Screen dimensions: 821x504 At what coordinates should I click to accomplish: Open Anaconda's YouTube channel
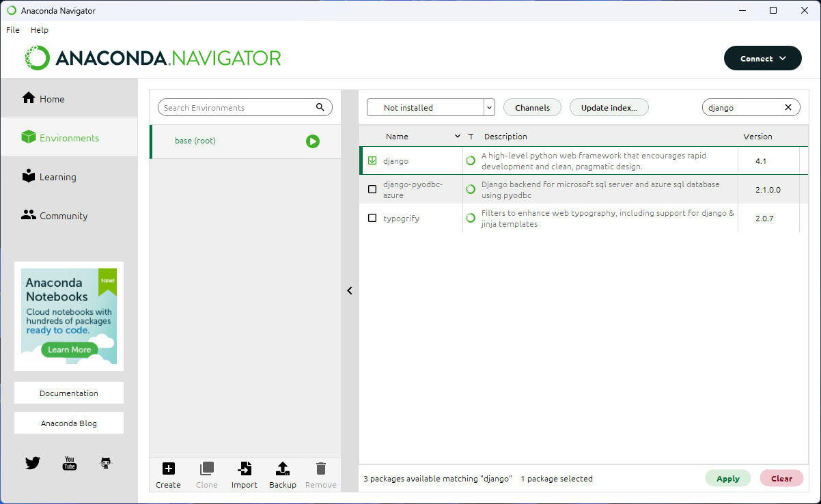68,462
